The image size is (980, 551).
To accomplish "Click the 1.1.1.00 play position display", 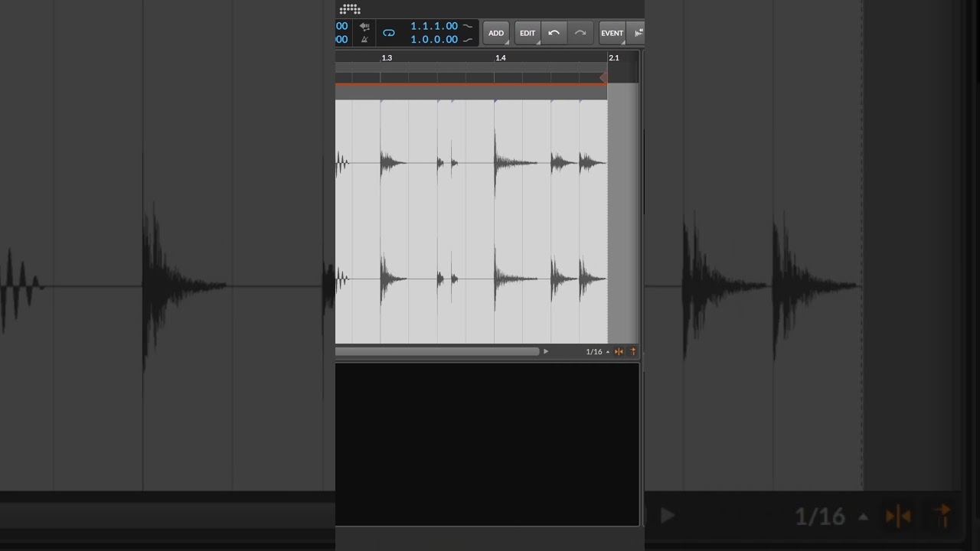I will tap(434, 26).
